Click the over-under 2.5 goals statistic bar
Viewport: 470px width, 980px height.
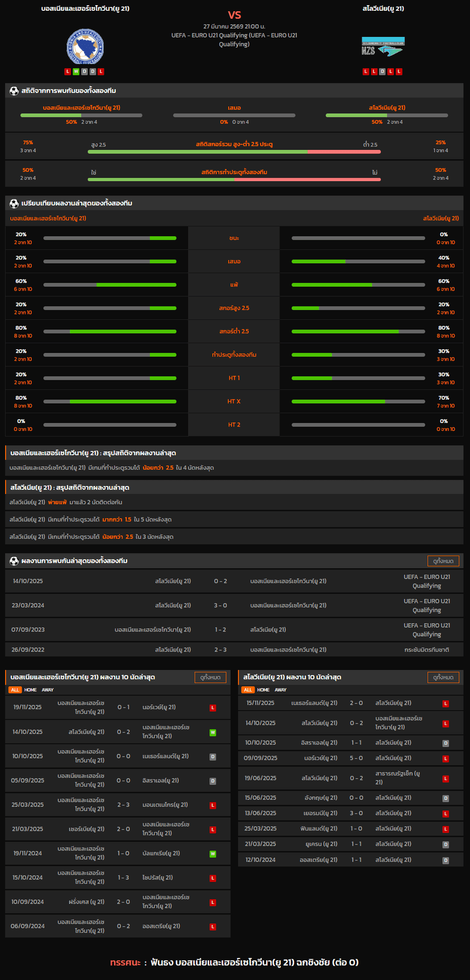[234, 152]
